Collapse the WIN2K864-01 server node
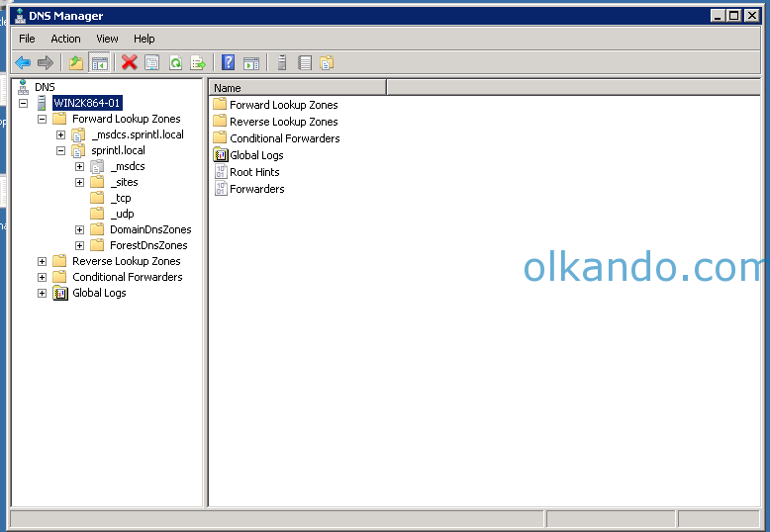Screen dimensions: 770x532 [x=23, y=103]
